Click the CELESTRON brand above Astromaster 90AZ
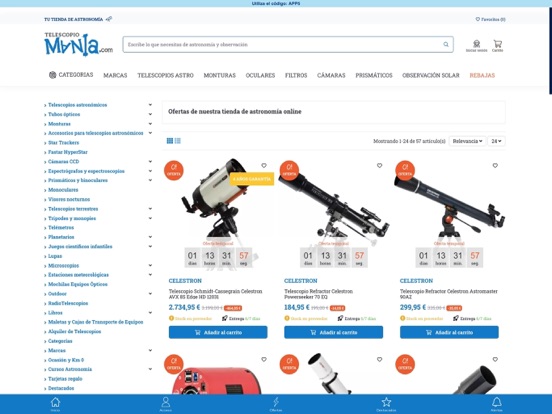 coord(416,281)
